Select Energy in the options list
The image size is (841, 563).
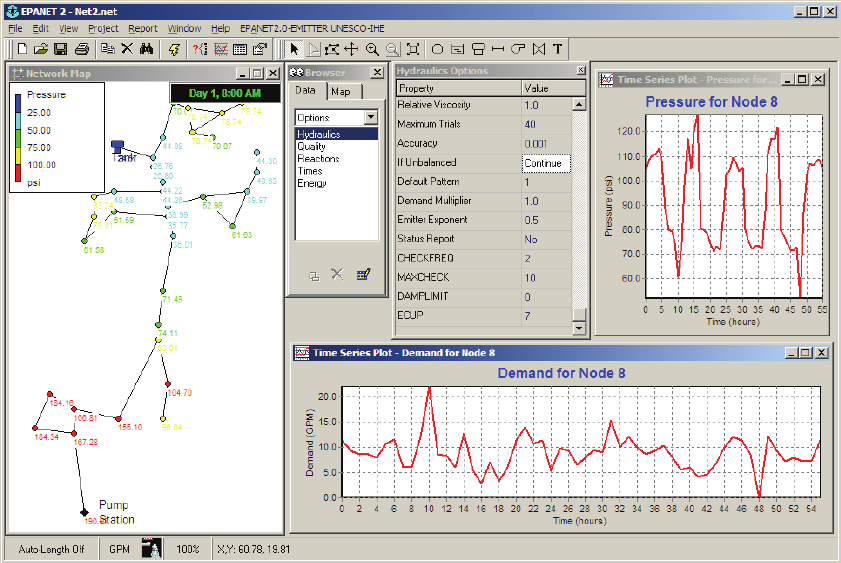click(311, 183)
